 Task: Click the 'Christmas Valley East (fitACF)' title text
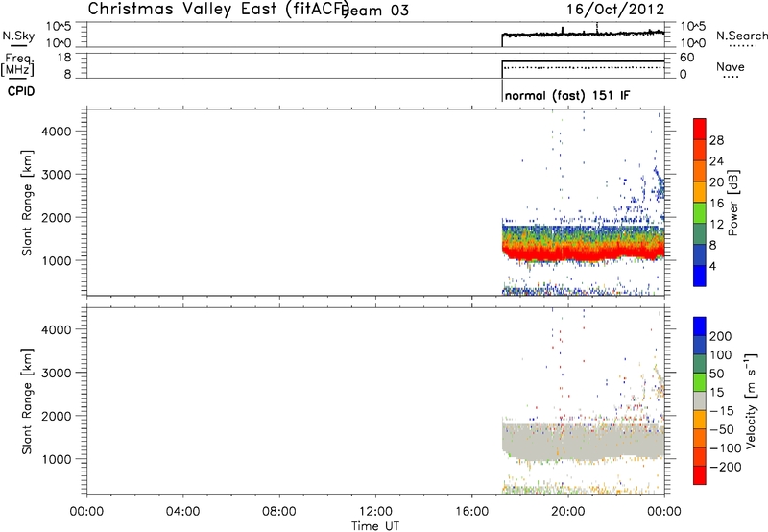[219, 9]
